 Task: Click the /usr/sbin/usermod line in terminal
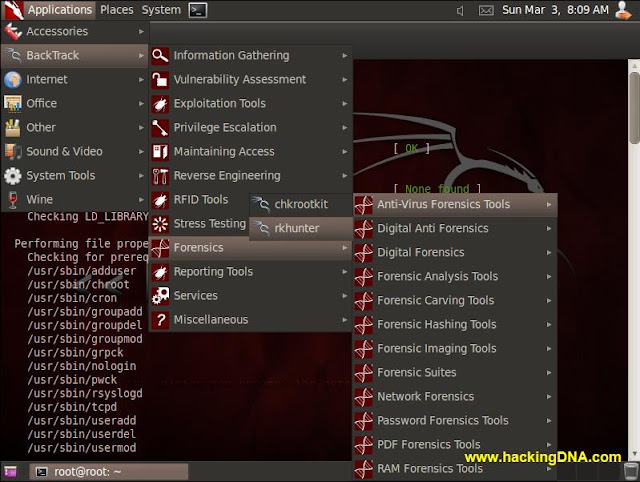[82, 448]
